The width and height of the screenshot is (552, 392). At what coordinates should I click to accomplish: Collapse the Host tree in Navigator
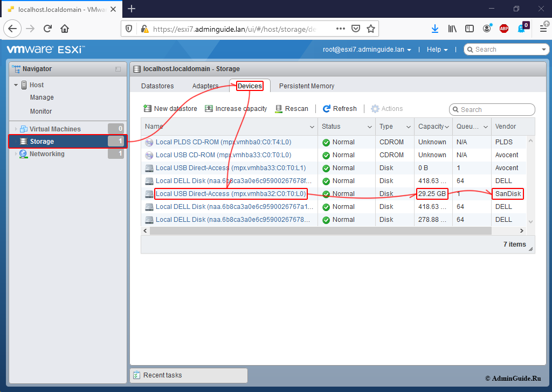click(16, 85)
